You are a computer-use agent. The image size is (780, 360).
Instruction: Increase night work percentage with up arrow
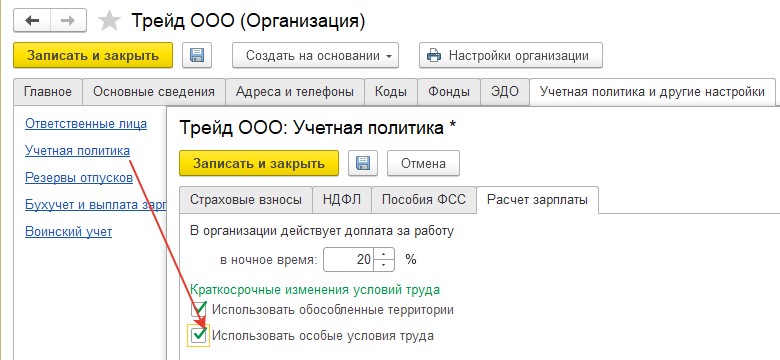tap(383, 254)
